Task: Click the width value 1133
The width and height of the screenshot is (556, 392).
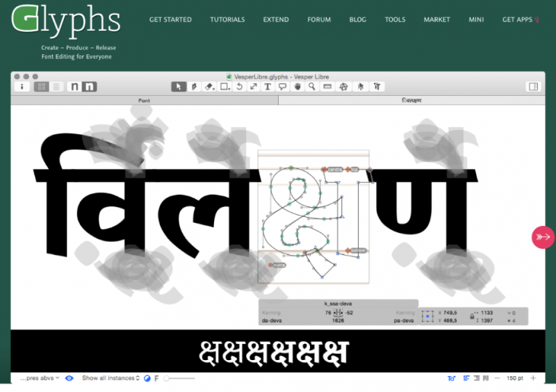Action: tap(487, 313)
